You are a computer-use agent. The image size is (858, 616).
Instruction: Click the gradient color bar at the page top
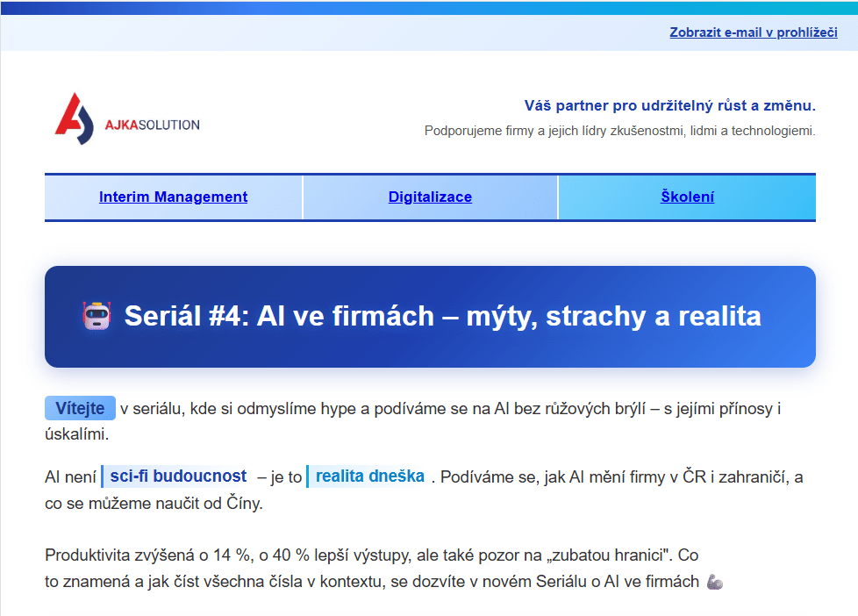pyautogui.click(x=429, y=7)
